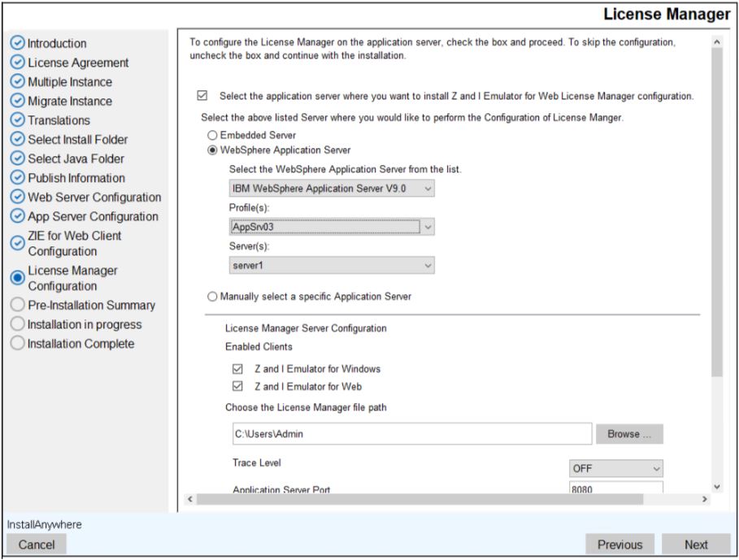Click the Introduction step checkmark icon
The width and height of the screenshot is (739, 560).
(17, 43)
